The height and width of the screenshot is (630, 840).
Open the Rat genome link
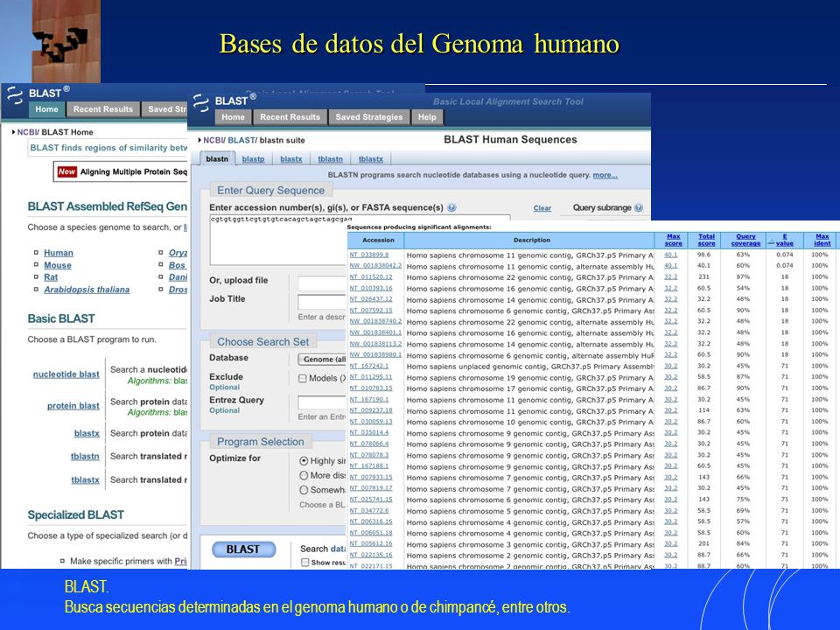pyautogui.click(x=51, y=277)
